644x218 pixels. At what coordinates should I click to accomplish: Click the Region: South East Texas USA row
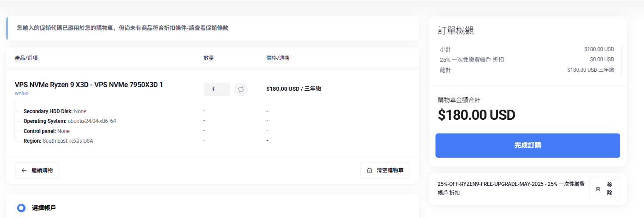[58, 141]
